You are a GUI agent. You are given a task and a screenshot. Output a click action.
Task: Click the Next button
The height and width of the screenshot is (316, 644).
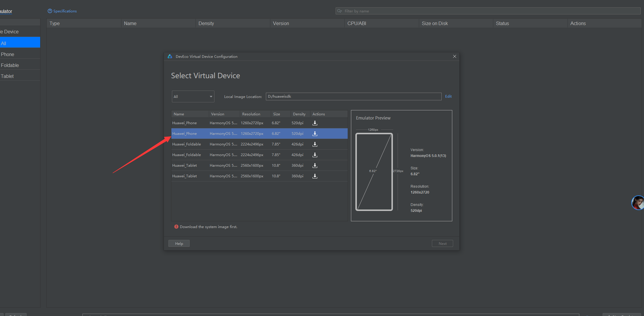(x=443, y=243)
